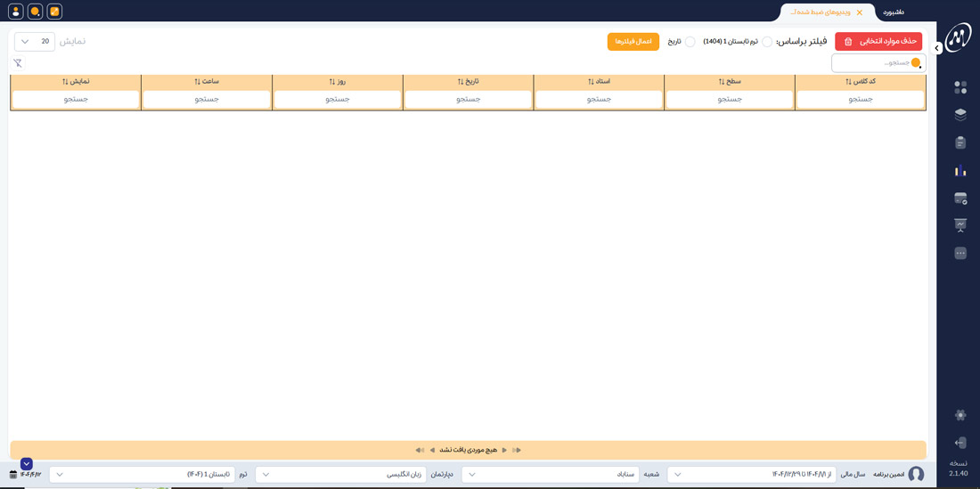Viewport: 980px width, 489px height.
Task: Click the presentation board icon in sidebar
Action: [x=960, y=225]
